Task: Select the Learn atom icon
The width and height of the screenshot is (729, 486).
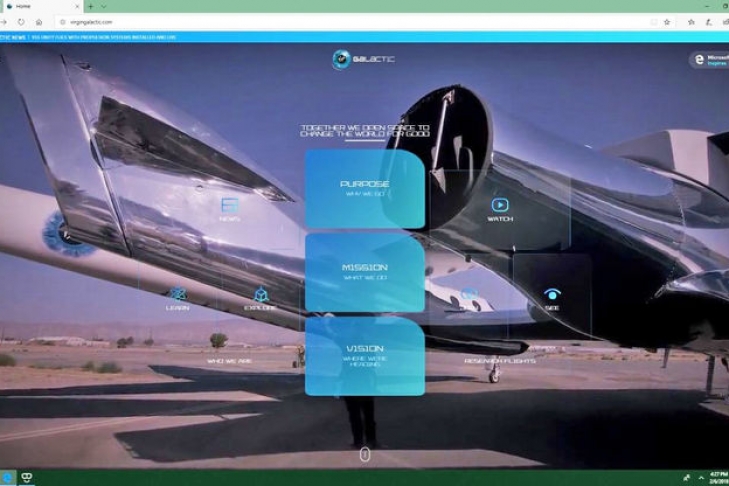Action: click(177, 297)
